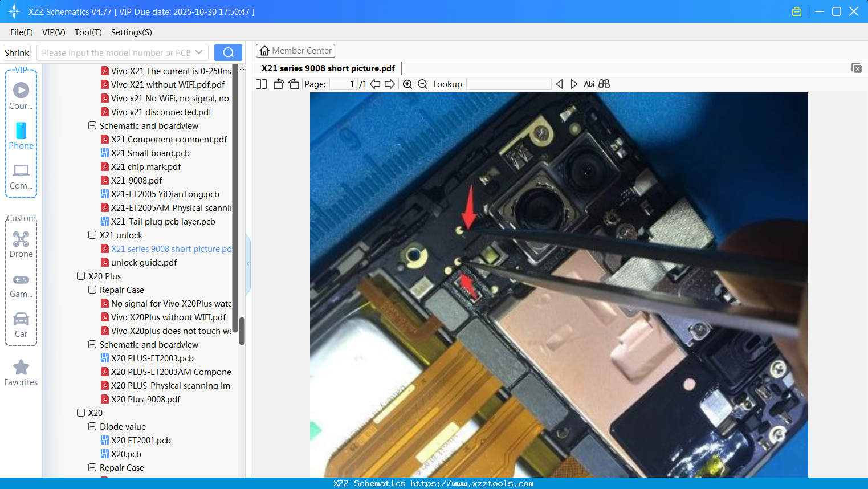Viewport: 868px width, 489px height.
Task: Click the Member Center button
Action: coord(295,50)
